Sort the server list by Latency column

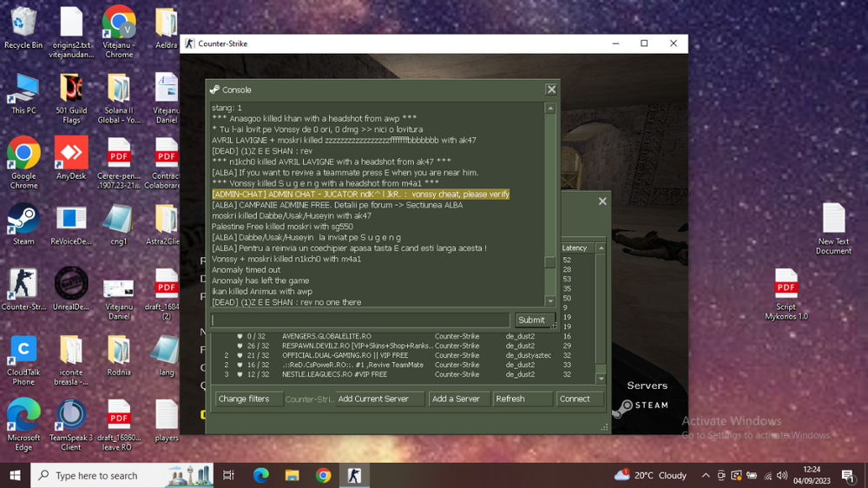575,248
